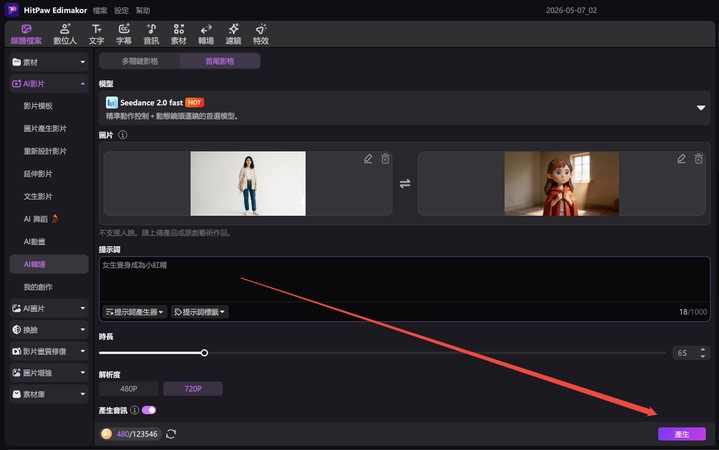Click the red hood girl thumbnail
The image size is (719, 450).
click(562, 183)
